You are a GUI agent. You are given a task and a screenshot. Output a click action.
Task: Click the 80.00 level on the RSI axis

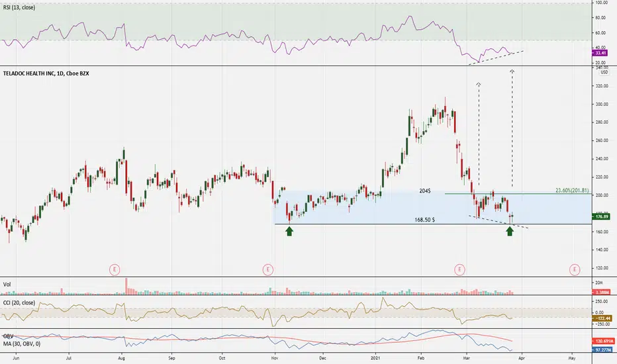[x=600, y=18]
